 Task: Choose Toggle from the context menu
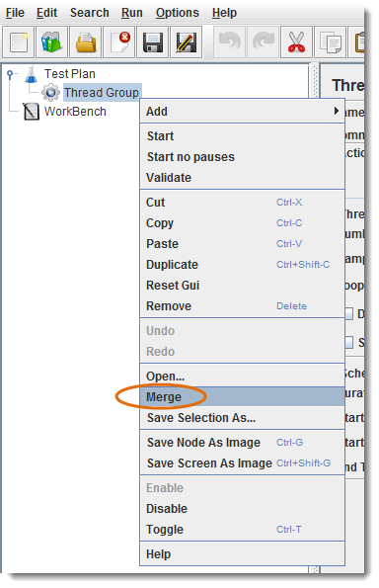(243, 530)
